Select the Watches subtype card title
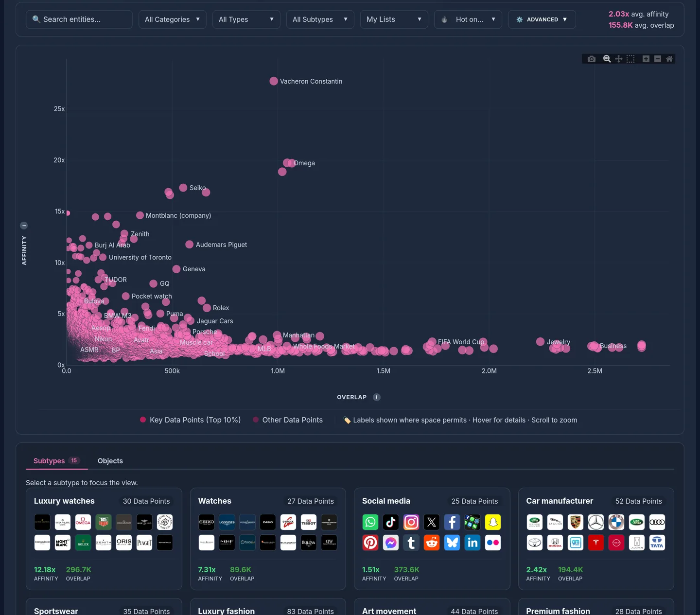 (x=215, y=501)
